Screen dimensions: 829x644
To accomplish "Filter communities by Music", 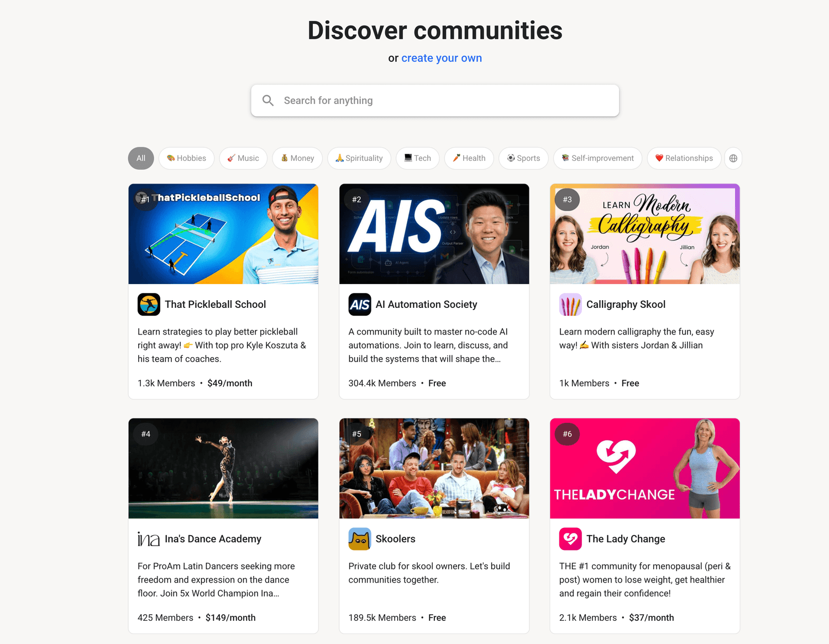I will [243, 158].
